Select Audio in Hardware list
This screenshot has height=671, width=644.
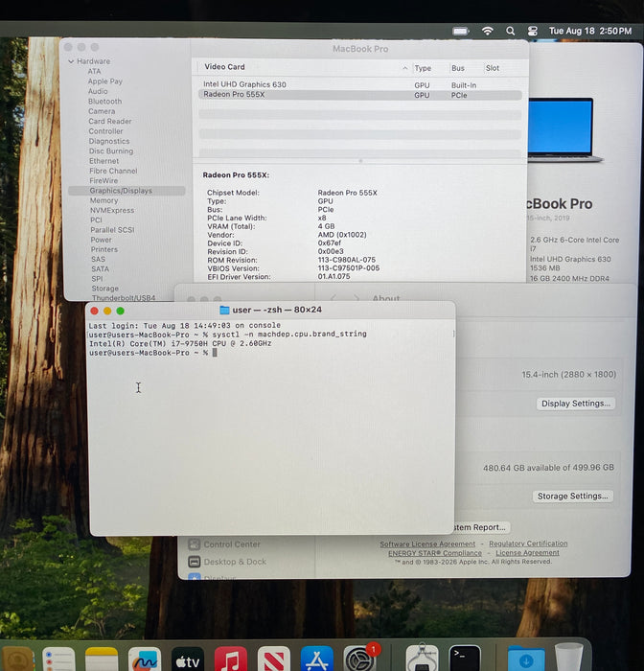(x=98, y=91)
